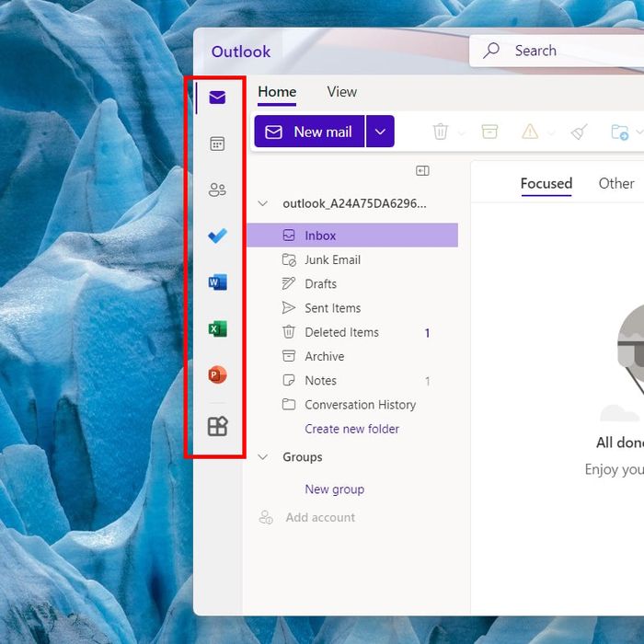Collapse the folder pane icon
This screenshot has width=644, height=644.
[422, 170]
